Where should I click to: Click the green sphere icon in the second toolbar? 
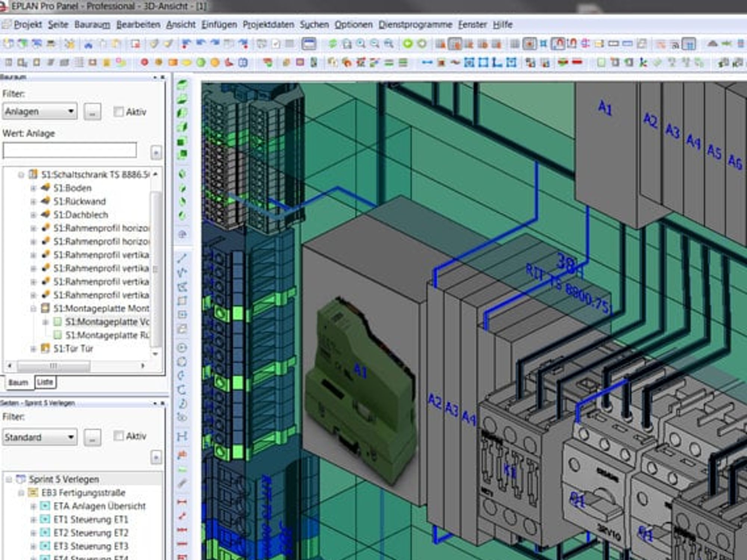click(201, 62)
